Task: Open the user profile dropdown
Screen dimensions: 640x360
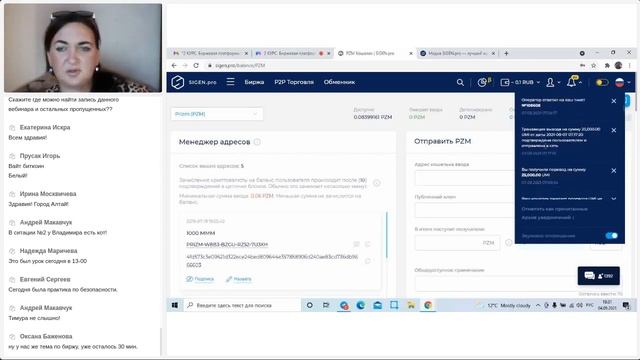Action: [553, 82]
